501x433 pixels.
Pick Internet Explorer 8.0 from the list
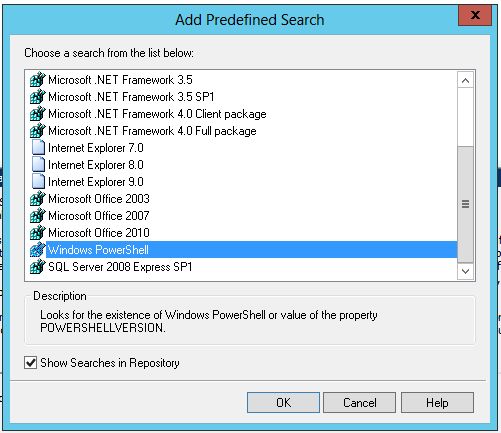pyautogui.click(x=96, y=165)
